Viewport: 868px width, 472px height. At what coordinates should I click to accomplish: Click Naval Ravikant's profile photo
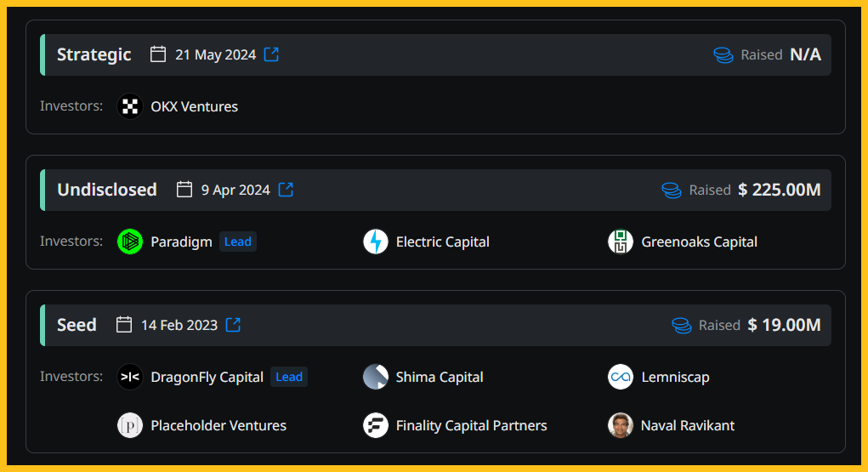pyautogui.click(x=621, y=425)
